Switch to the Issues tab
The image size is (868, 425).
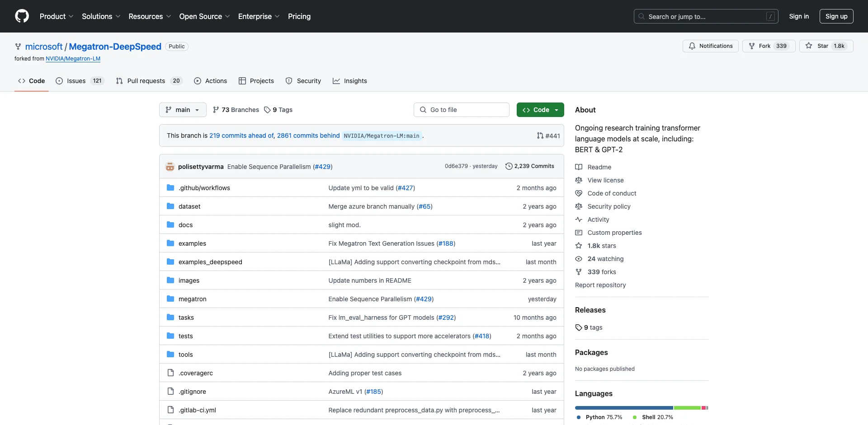pyautogui.click(x=80, y=81)
